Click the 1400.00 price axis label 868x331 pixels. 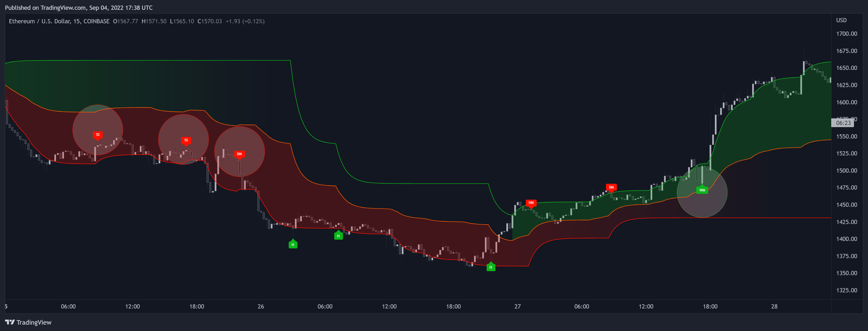coord(847,239)
